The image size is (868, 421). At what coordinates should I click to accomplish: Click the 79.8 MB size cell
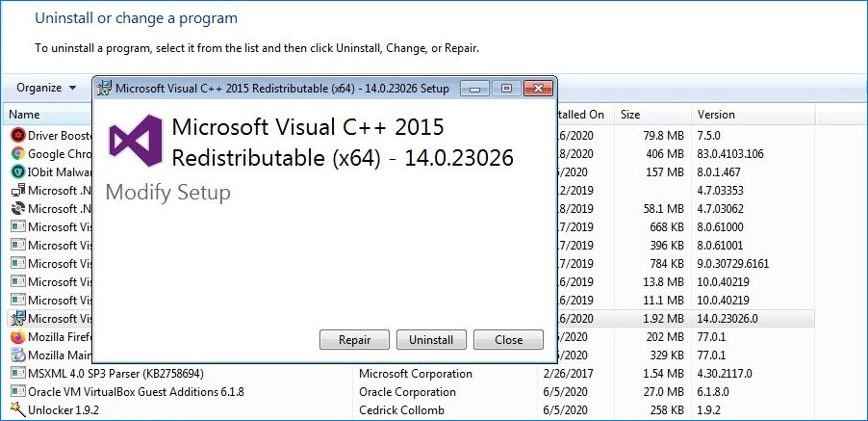664,135
